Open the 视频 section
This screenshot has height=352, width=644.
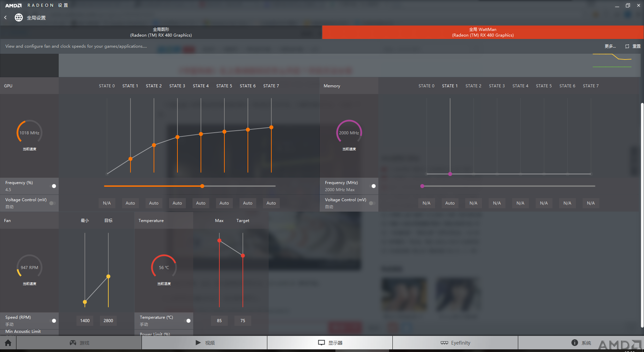[205, 343]
